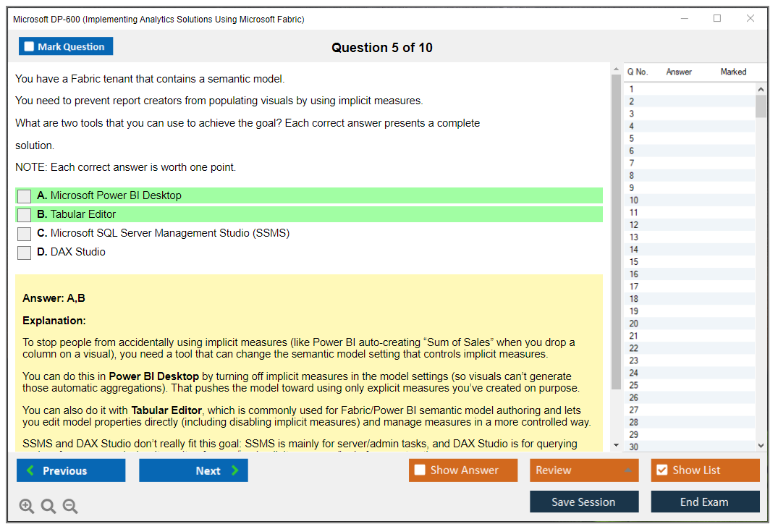Click the plain magnifier reset-zoom icon

[48, 506]
